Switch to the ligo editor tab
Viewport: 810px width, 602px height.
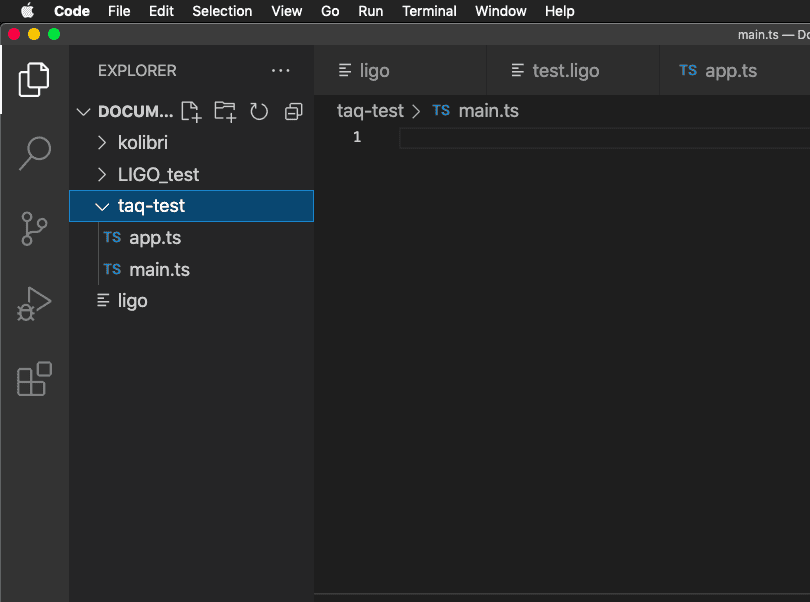tap(374, 71)
